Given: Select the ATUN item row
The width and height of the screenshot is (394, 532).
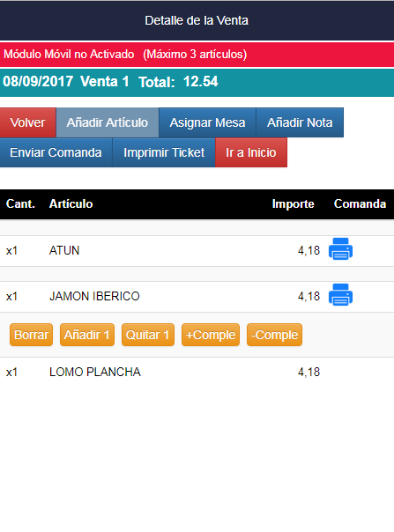Looking at the screenshot, I should [197, 251].
